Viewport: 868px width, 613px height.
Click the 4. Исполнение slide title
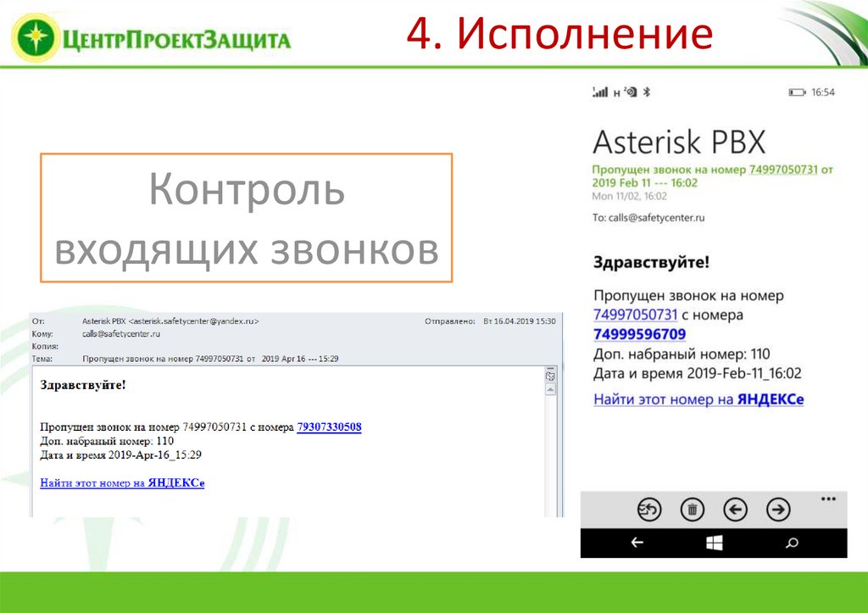(559, 33)
